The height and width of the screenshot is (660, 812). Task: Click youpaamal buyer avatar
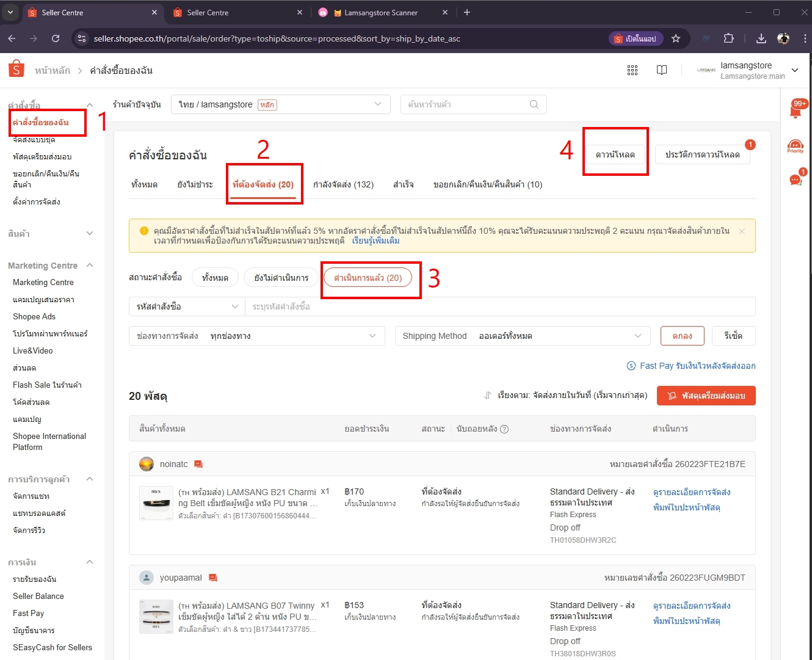pos(147,578)
